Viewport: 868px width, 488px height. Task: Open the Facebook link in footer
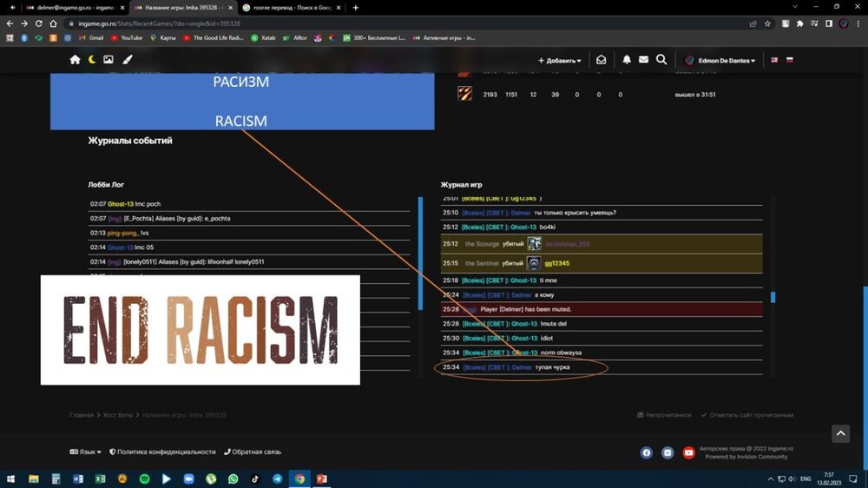tap(647, 452)
